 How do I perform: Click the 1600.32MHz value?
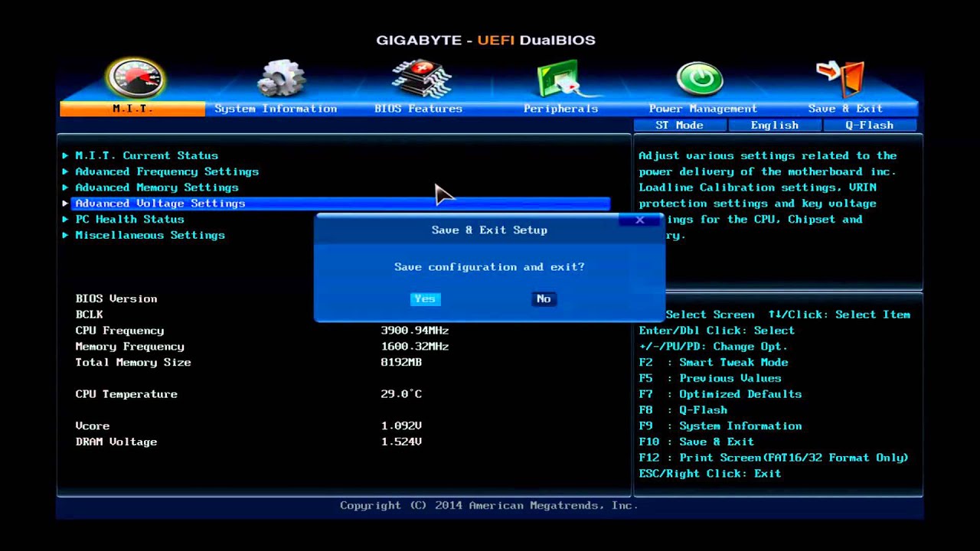415,347
